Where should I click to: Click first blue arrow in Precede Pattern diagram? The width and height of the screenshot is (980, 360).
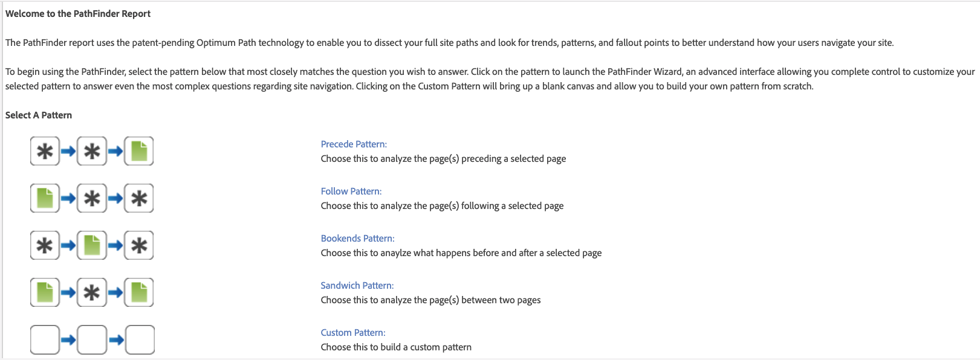click(68, 151)
